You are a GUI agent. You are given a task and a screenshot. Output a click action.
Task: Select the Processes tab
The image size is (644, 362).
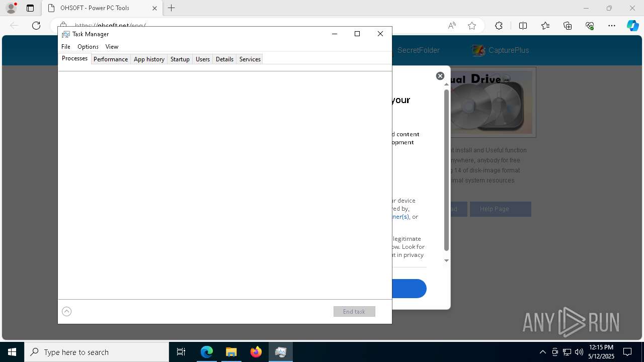tap(74, 58)
